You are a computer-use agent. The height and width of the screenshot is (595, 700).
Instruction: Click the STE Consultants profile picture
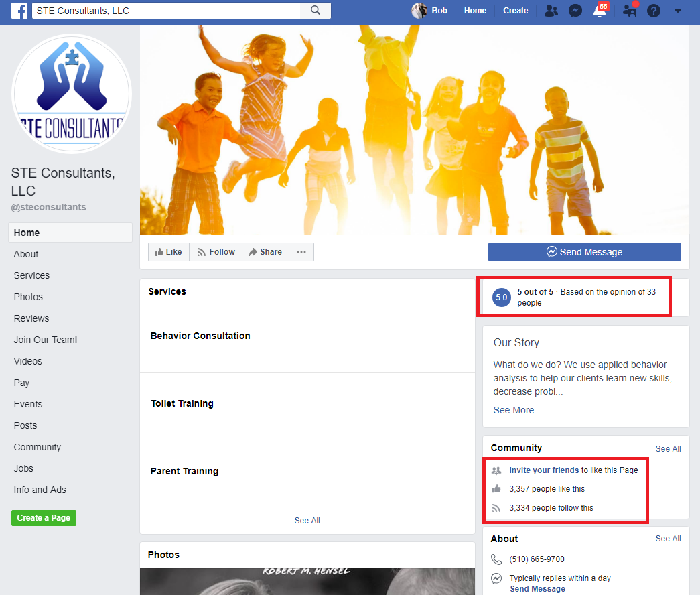pyautogui.click(x=72, y=93)
